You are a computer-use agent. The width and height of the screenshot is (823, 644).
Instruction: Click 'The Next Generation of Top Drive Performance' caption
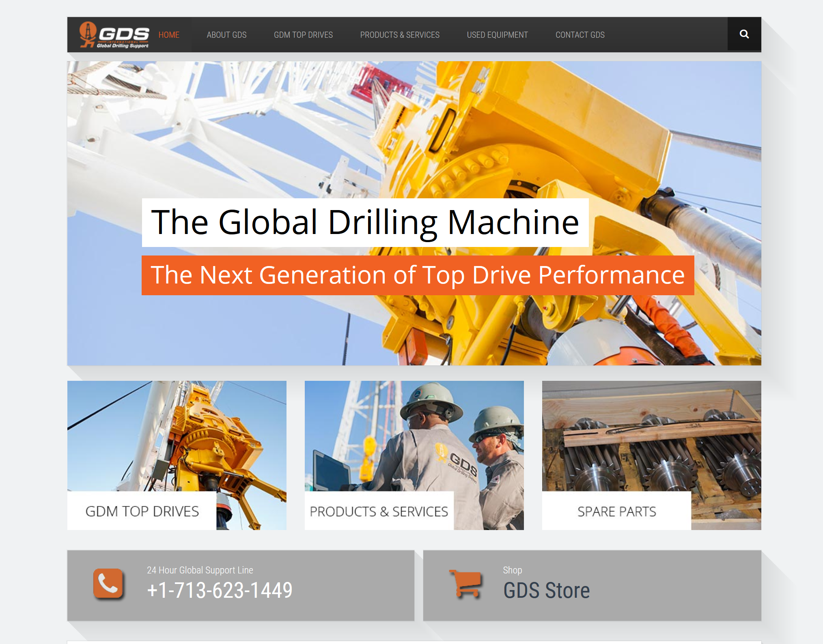(418, 275)
